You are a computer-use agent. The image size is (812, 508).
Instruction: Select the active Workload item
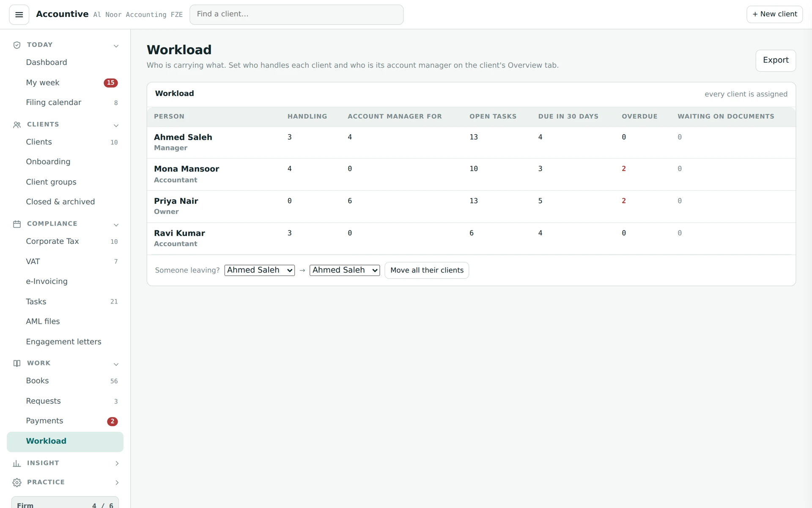[x=65, y=442]
